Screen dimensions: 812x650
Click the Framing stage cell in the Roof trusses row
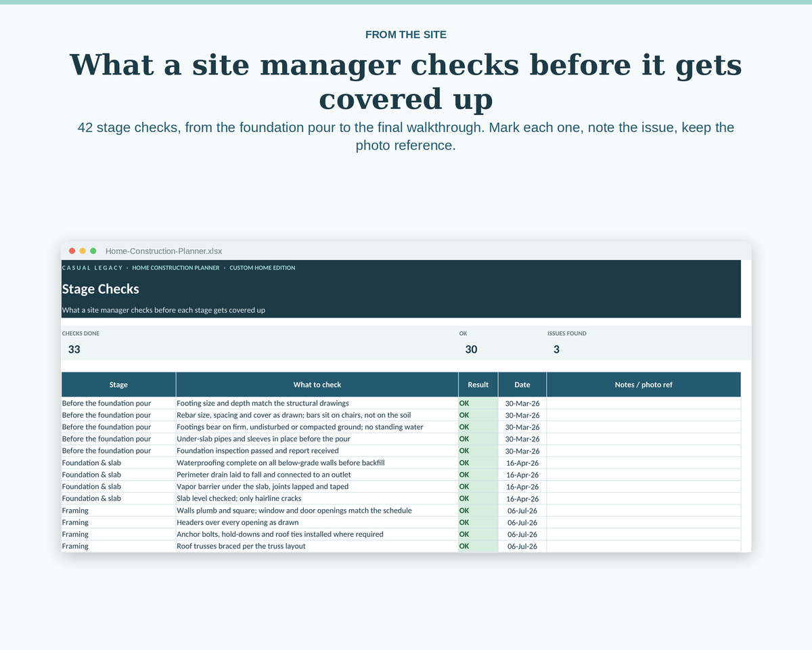pyautogui.click(x=118, y=546)
